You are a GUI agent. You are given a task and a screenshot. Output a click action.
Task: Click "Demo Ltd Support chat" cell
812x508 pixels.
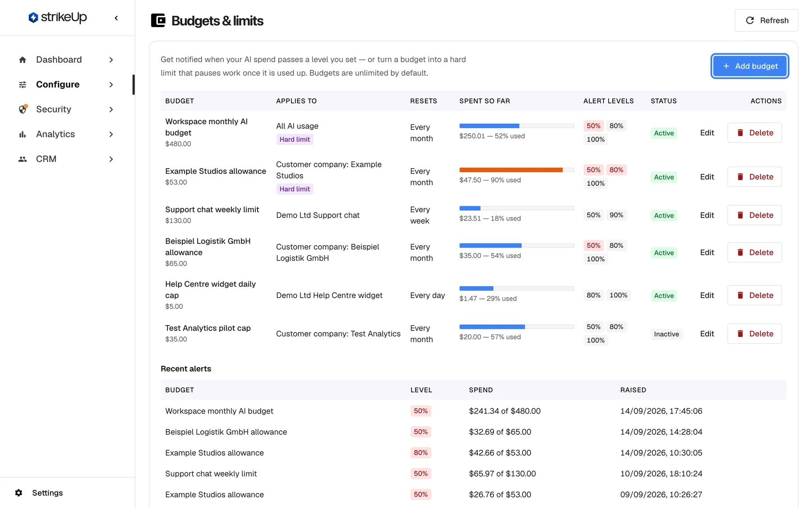click(x=318, y=215)
